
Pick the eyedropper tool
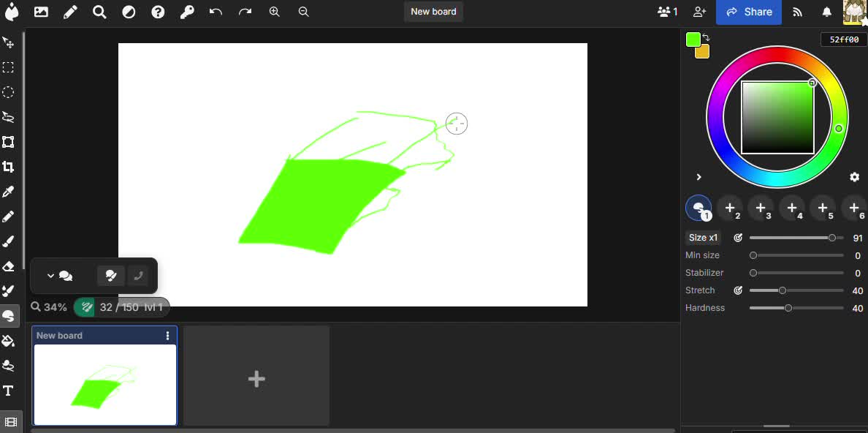pos(8,192)
